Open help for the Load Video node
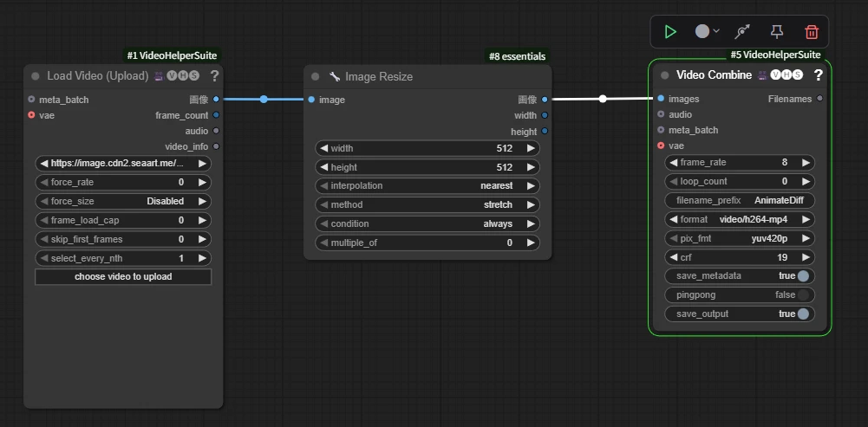 tap(214, 76)
